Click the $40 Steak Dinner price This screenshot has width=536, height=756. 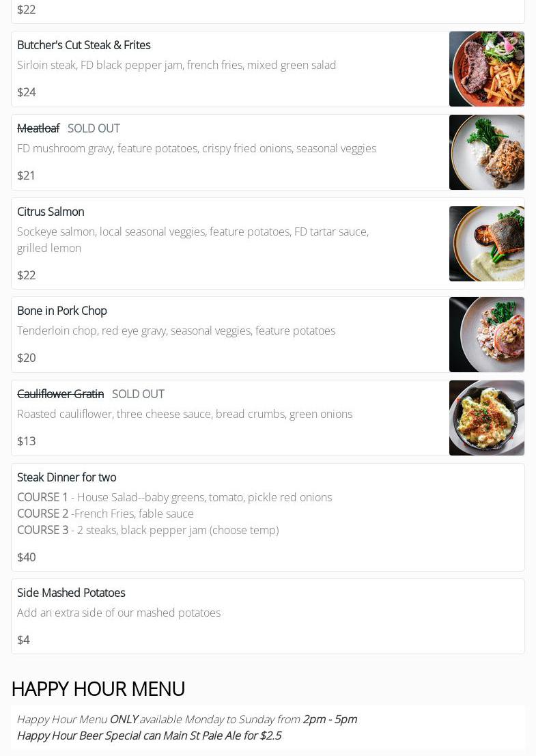[26, 557]
